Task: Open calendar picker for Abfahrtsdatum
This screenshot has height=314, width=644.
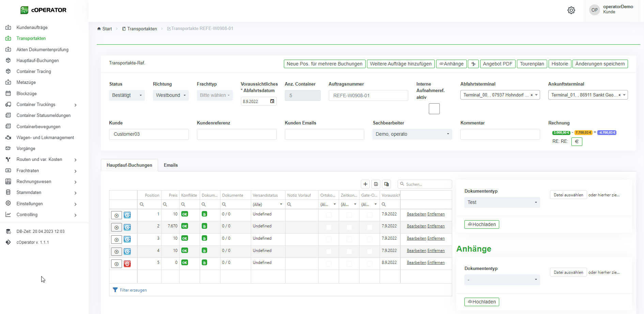Action: (272, 101)
